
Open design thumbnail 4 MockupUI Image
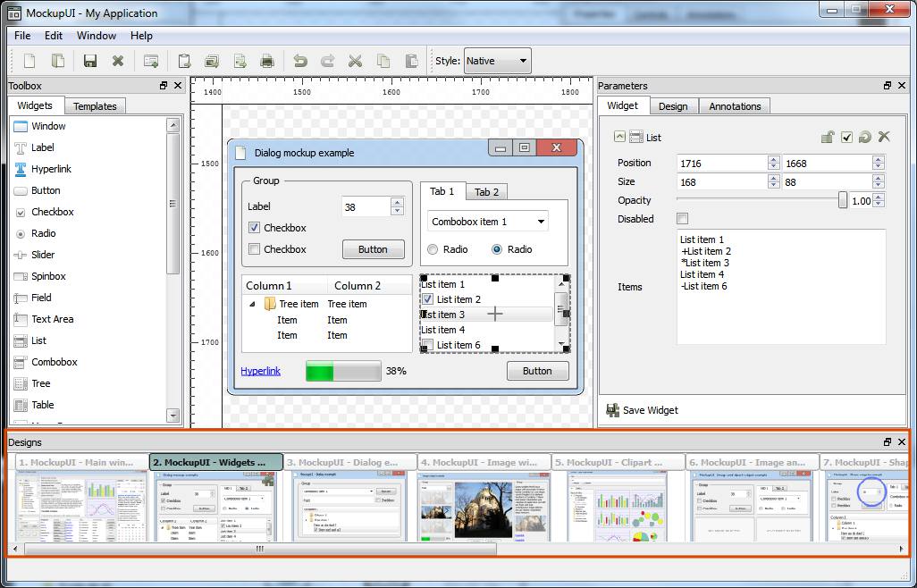484,499
